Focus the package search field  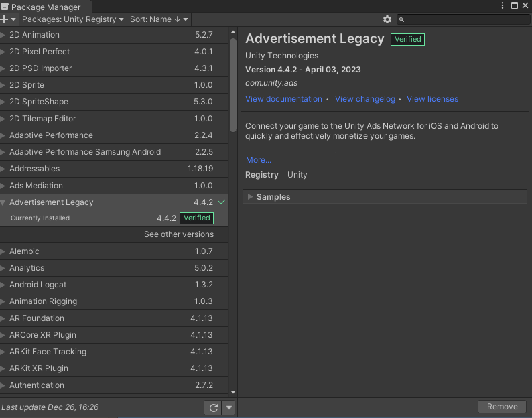pos(463,19)
